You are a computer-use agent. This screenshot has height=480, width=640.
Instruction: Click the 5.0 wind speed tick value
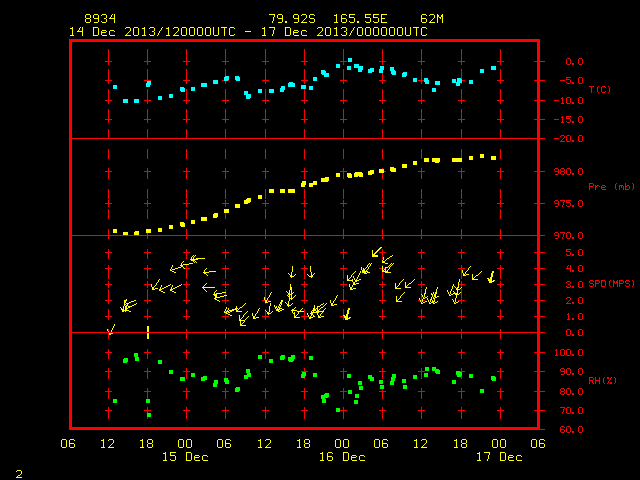574,253
